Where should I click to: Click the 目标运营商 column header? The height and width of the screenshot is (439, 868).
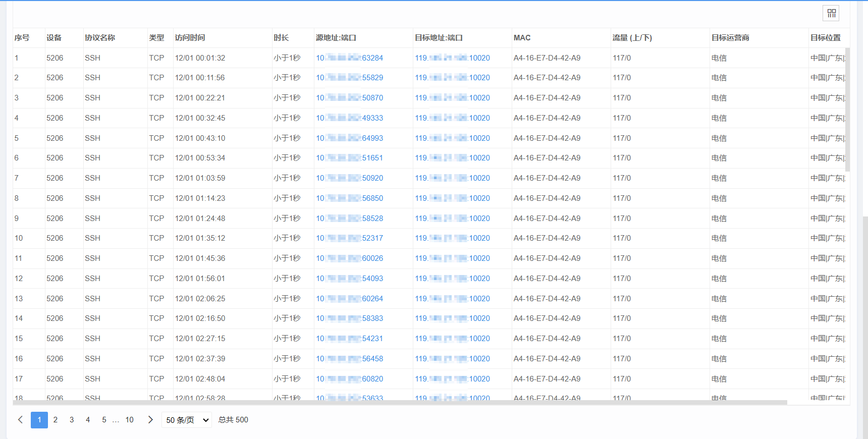click(730, 38)
